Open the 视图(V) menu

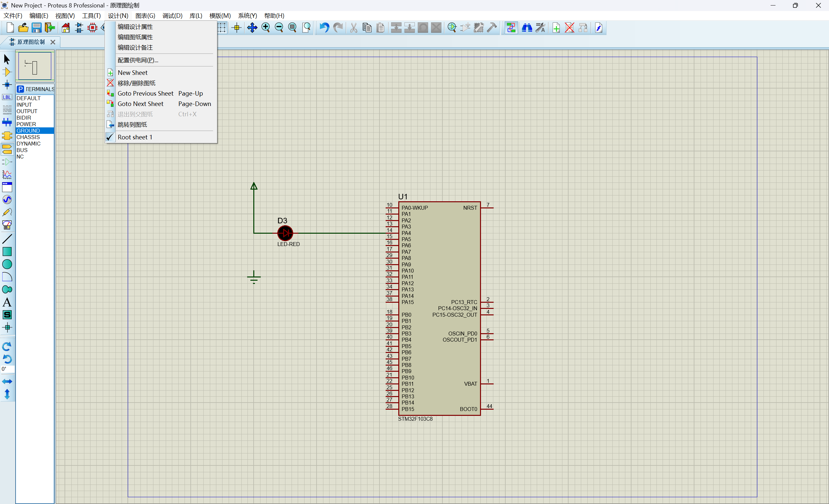pos(65,16)
